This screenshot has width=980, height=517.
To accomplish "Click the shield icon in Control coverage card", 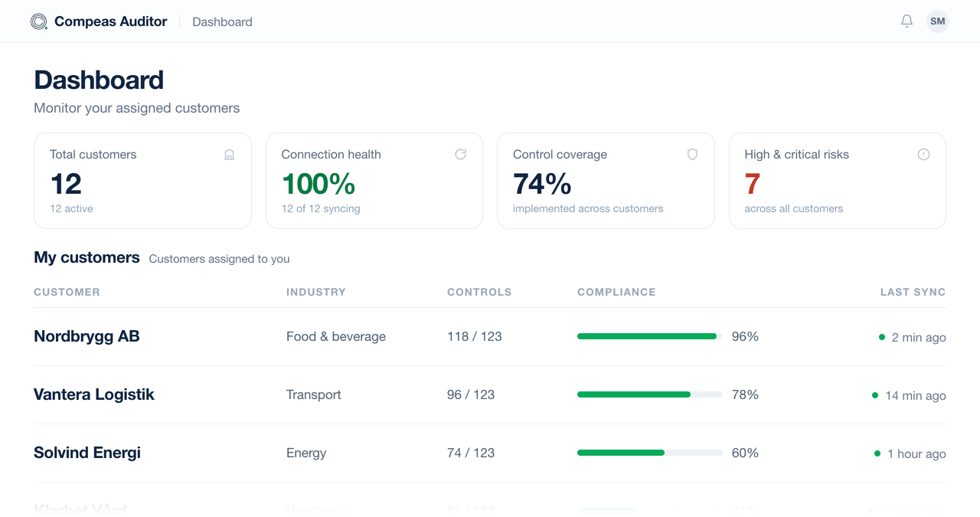I will (x=692, y=155).
